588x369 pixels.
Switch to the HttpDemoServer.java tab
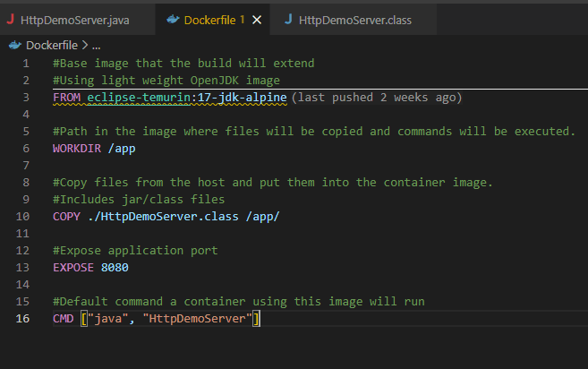80,20
